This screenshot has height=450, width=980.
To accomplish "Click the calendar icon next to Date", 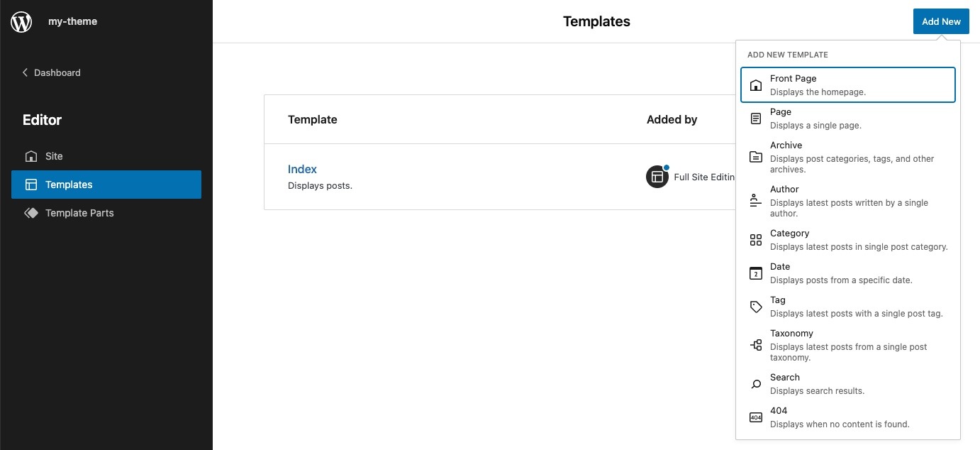I will [x=755, y=273].
